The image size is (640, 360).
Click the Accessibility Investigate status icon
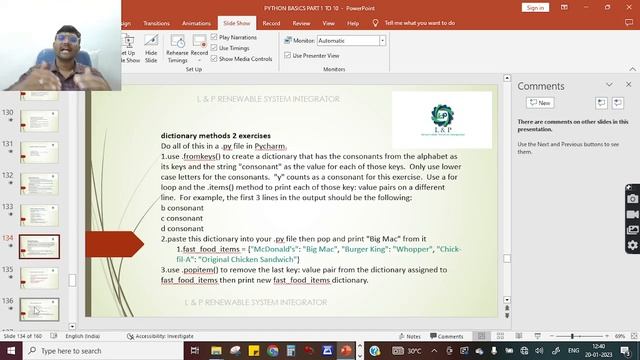[130, 336]
